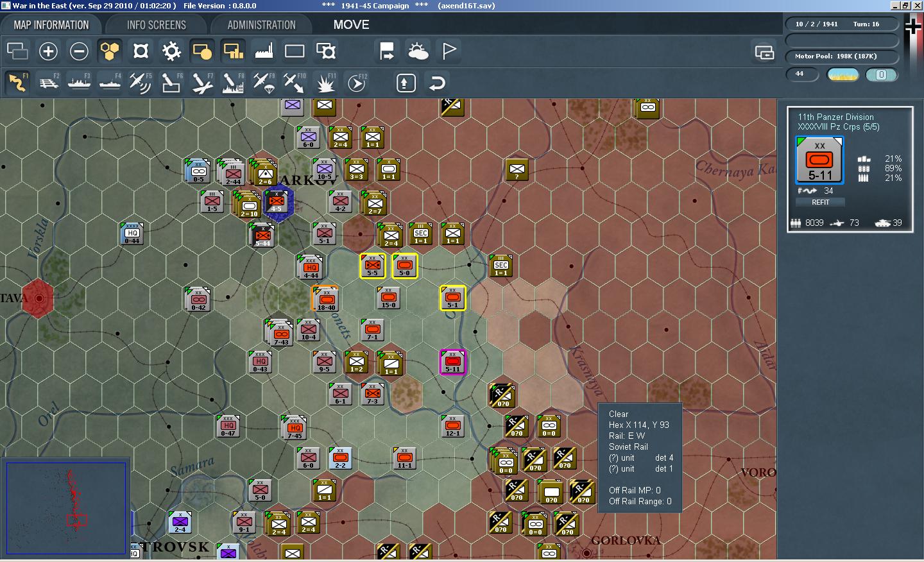
Task: Select build fortified zone mode F11
Action: point(325,83)
